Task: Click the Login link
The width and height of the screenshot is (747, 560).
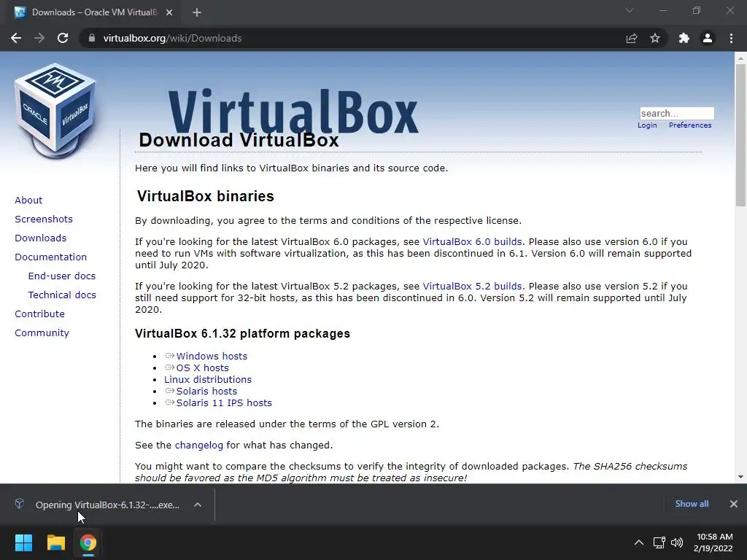Action: tap(647, 125)
